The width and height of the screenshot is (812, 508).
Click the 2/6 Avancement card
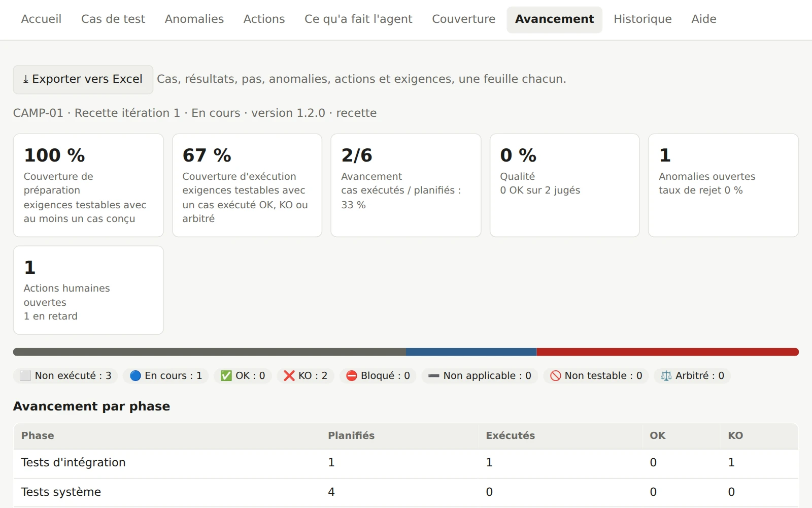click(406, 185)
